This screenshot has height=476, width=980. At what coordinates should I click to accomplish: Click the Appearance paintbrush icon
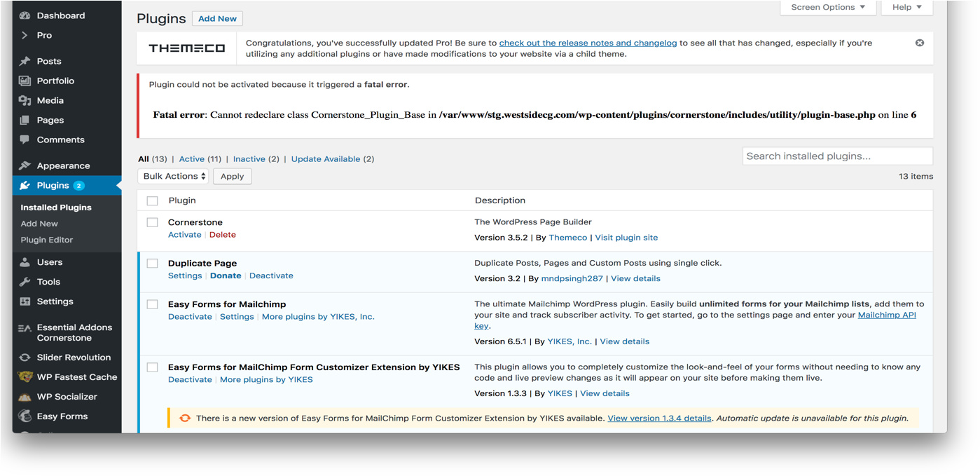coord(25,165)
